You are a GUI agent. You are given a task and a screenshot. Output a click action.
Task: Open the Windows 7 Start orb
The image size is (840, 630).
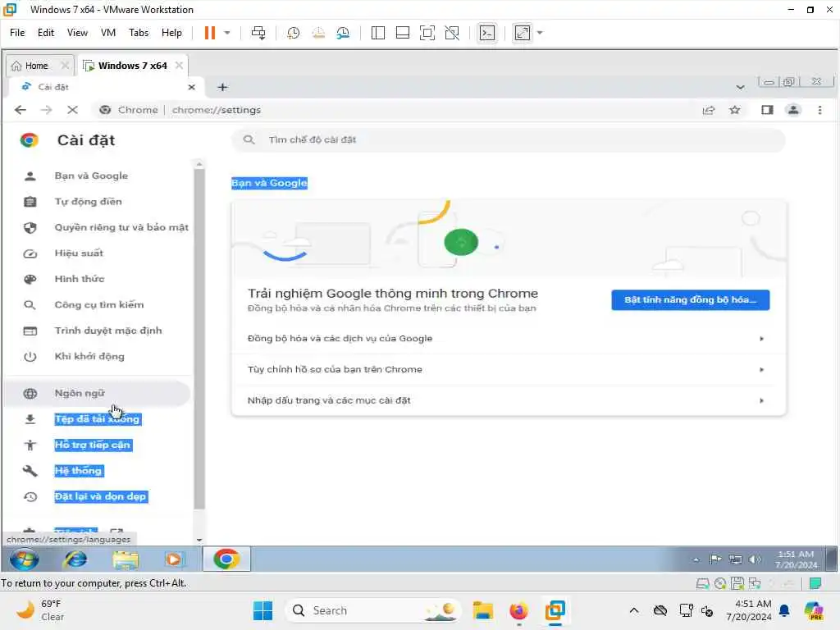click(x=24, y=559)
